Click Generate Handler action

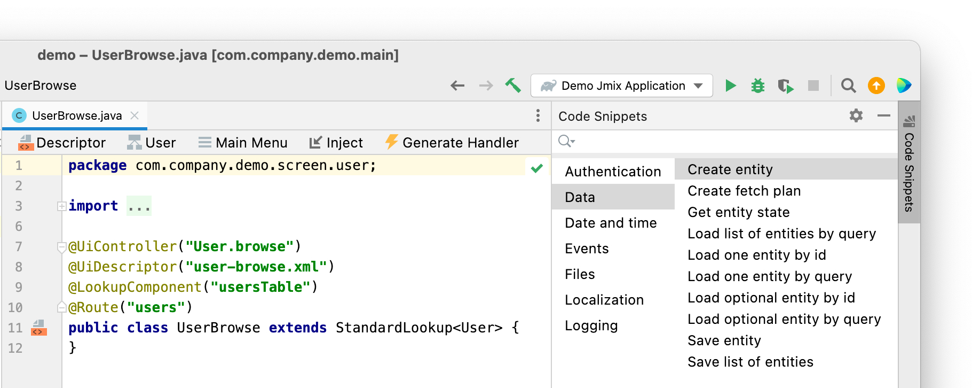pyautogui.click(x=452, y=143)
